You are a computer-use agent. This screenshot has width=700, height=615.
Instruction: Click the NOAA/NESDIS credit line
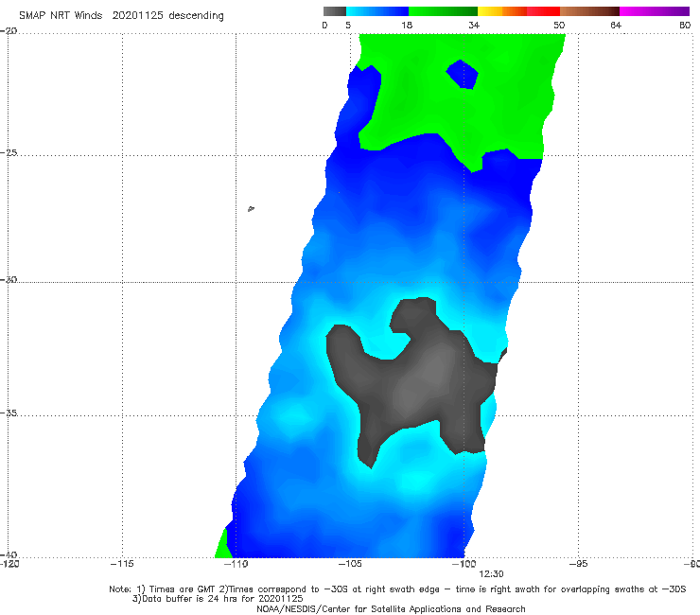click(x=391, y=608)
